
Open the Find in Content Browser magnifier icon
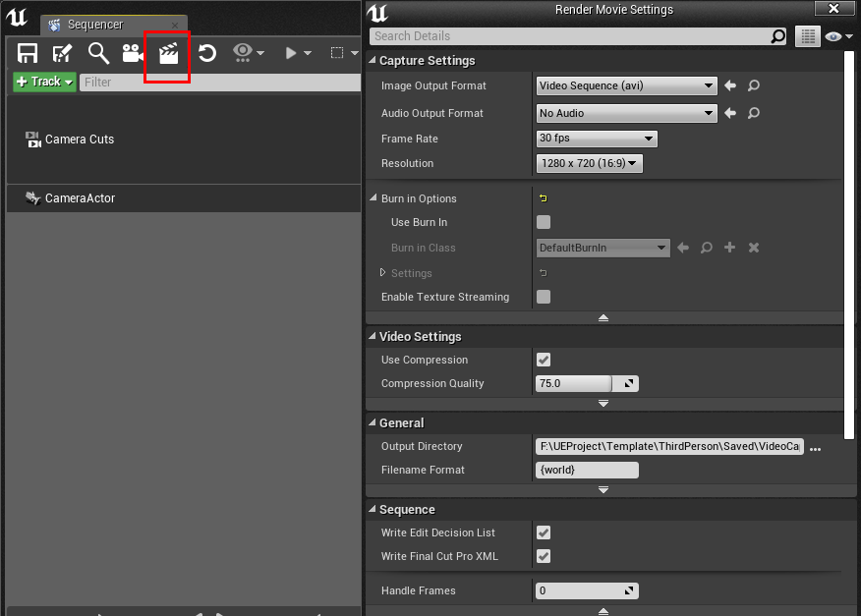pyautogui.click(x=96, y=54)
